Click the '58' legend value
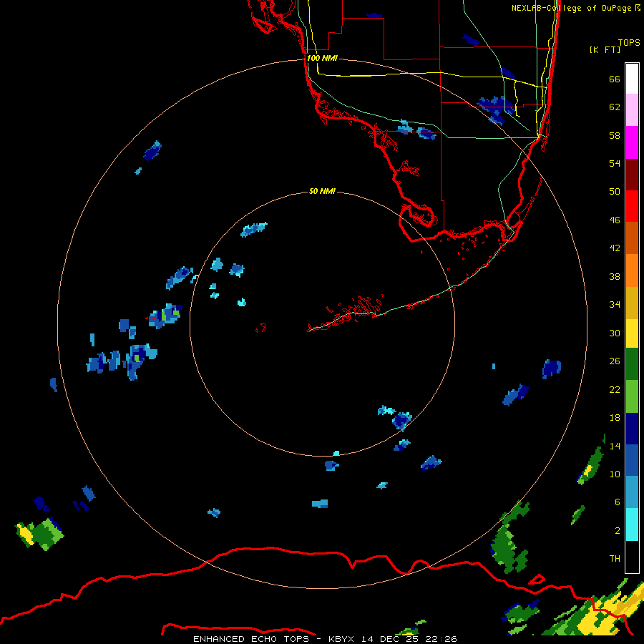644x644 pixels. coord(615,135)
